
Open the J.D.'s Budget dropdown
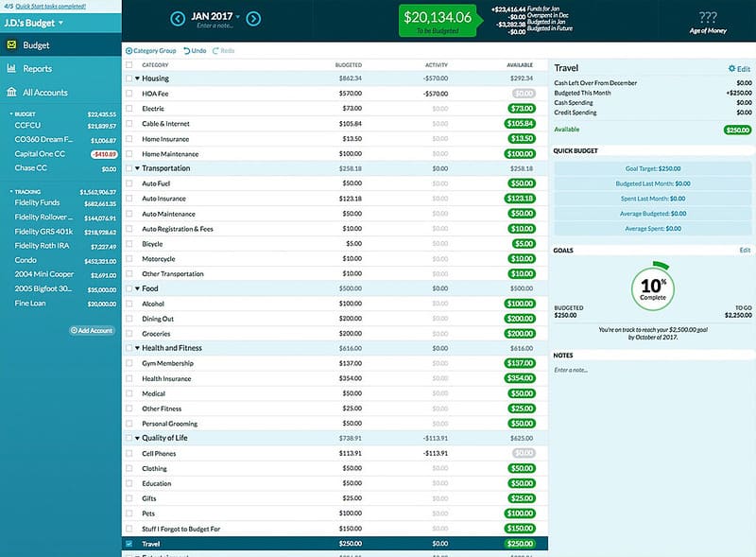pos(34,23)
